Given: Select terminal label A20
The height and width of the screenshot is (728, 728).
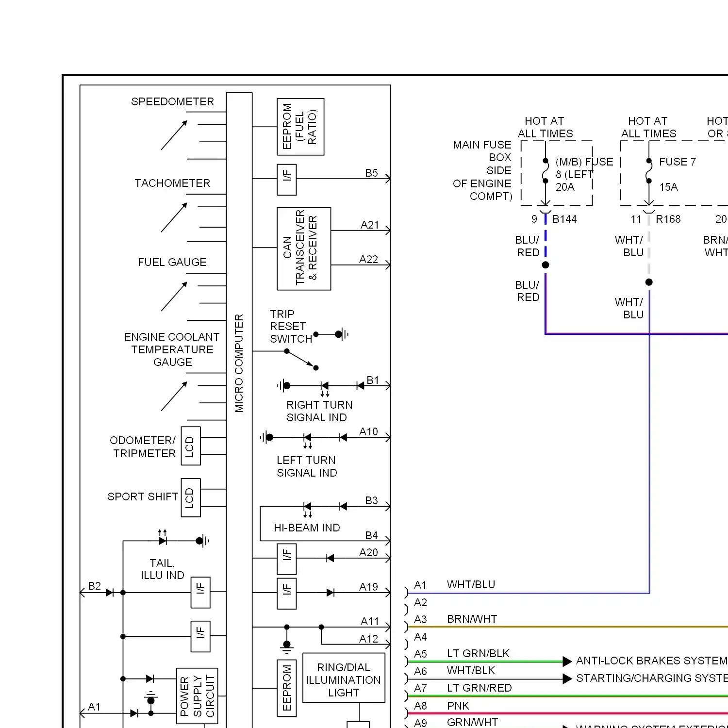Looking at the screenshot, I should pos(368,552).
